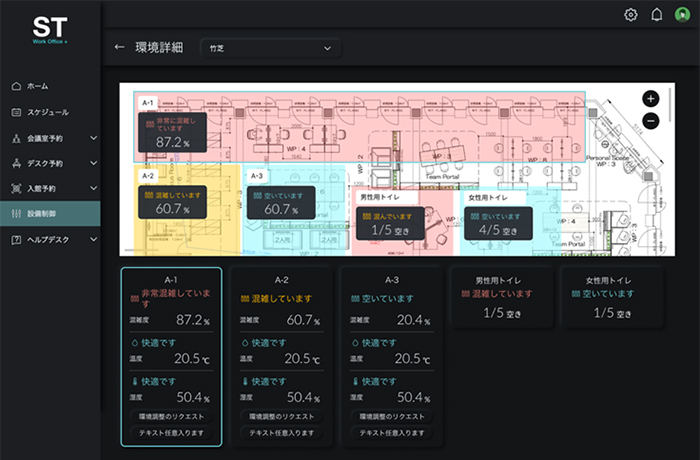Click the 男性用トイレ overlay on map
Image resolution: width=700 pixels, height=460 pixels.
coord(390,223)
